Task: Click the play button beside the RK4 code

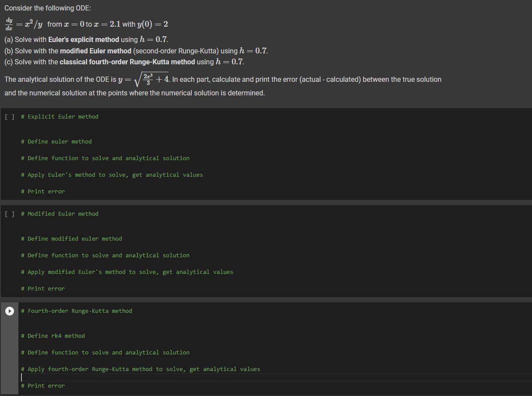Action: pos(9,311)
